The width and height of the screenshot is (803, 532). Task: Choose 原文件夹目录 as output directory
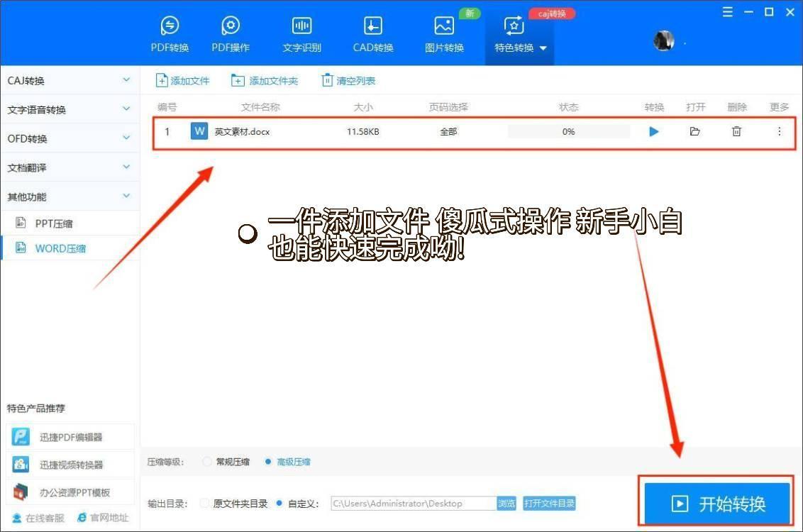pos(204,504)
